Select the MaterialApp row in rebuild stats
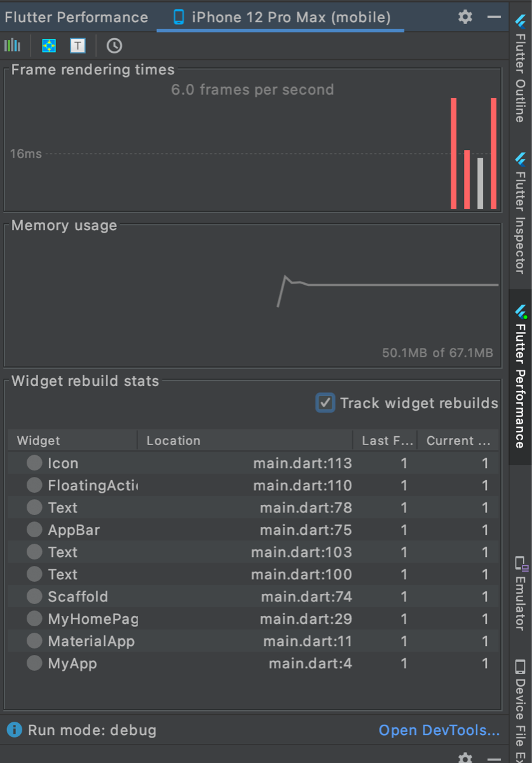This screenshot has height=763, width=532. coord(191,641)
